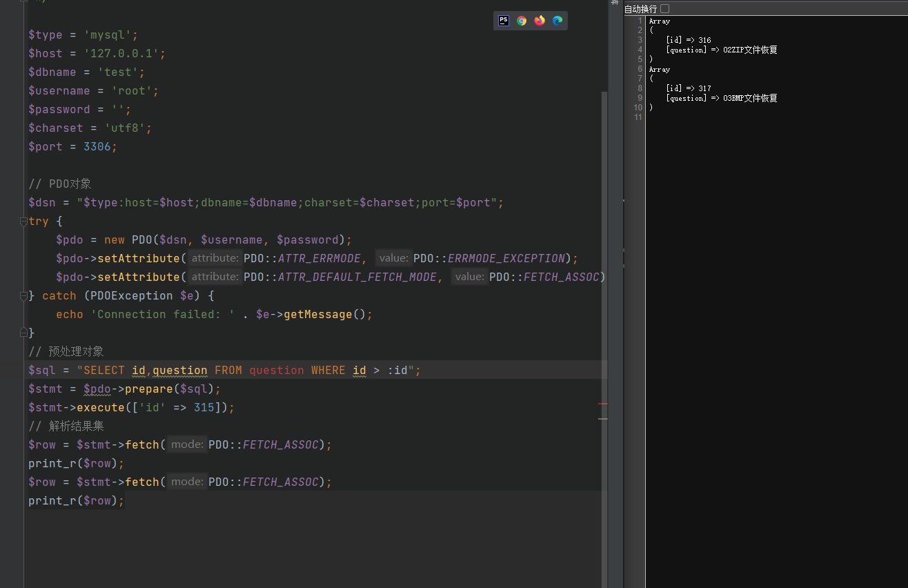Enable the 自动换行 word wrap checkbox

coord(664,8)
